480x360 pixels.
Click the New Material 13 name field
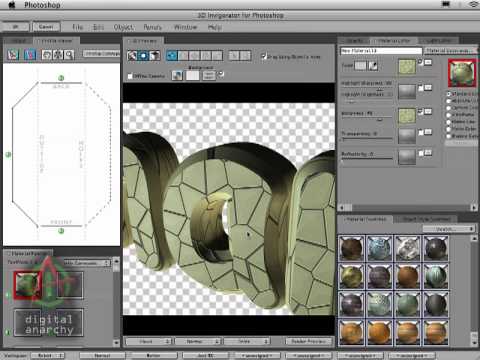coord(381,51)
